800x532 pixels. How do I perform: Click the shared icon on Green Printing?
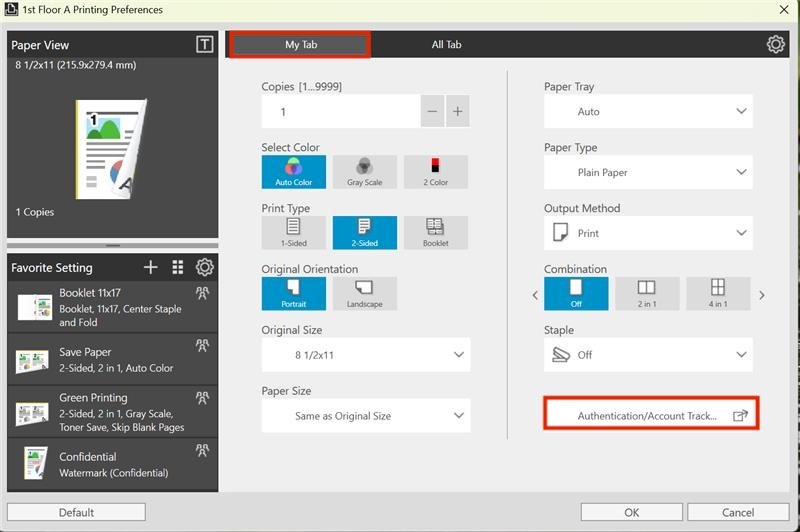click(x=202, y=398)
